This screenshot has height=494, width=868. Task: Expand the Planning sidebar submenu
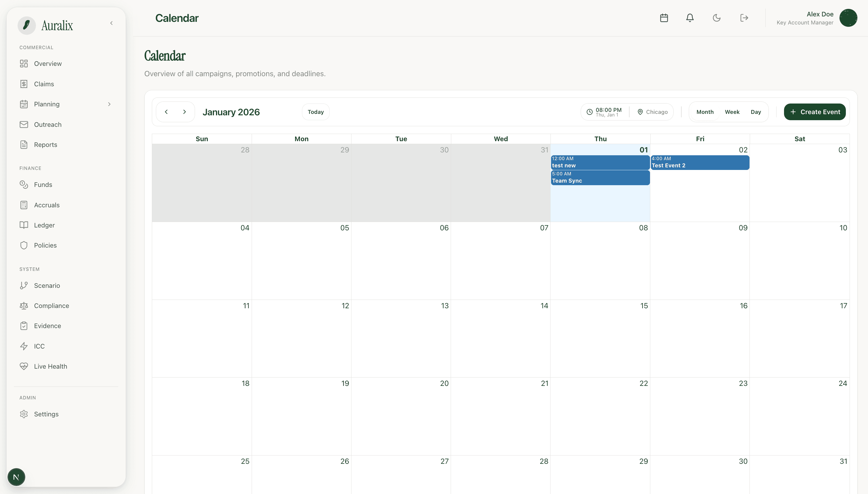[x=109, y=104]
